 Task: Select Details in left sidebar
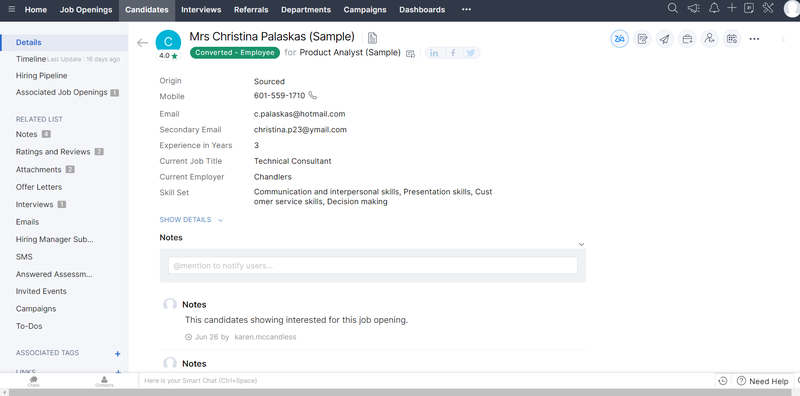[x=64, y=42]
